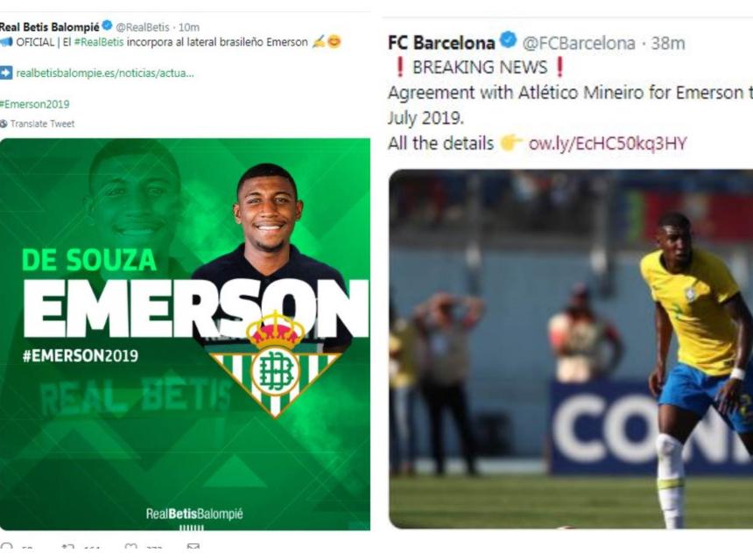The image size is (753, 560).
Task: Open the @RealBetis handle
Action: tap(143, 27)
